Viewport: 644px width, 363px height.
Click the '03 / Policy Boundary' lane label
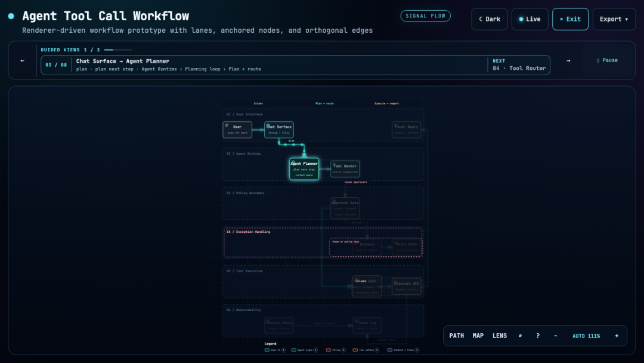pos(246,193)
